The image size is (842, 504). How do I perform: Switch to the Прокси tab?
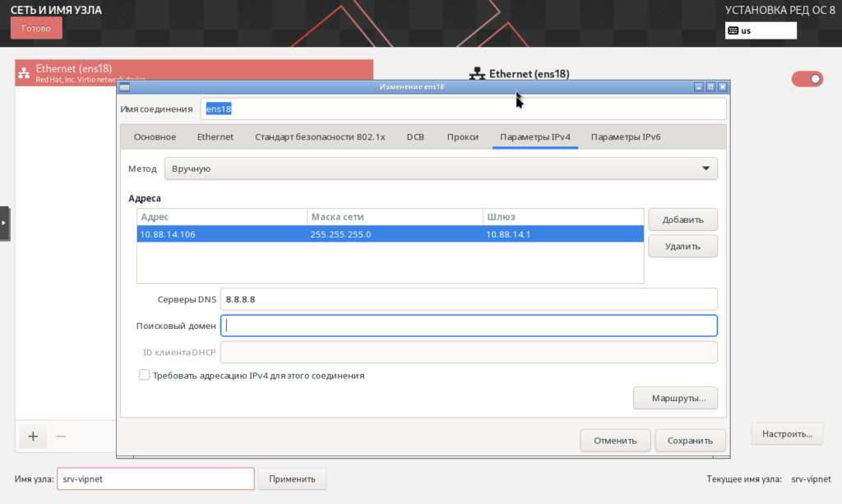(x=463, y=137)
